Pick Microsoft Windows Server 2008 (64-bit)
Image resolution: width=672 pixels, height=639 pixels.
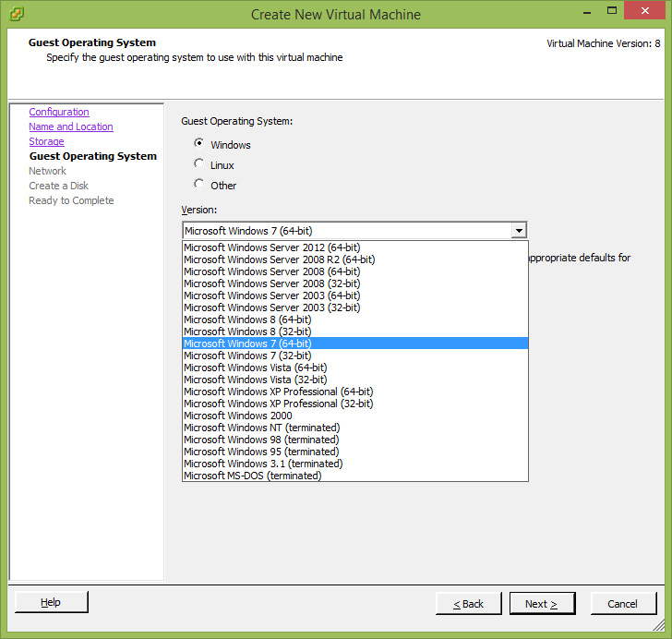coord(354,271)
